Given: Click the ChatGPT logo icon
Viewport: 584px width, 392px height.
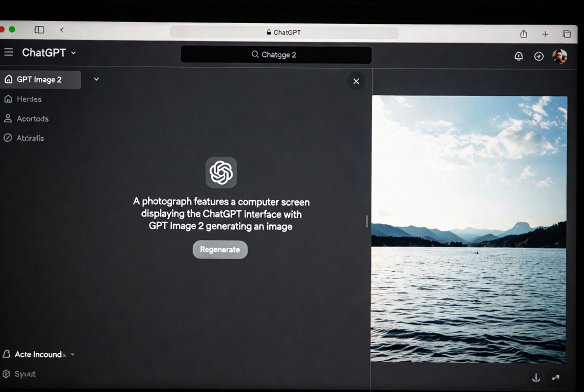Looking at the screenshot, I should click(221, 172).
